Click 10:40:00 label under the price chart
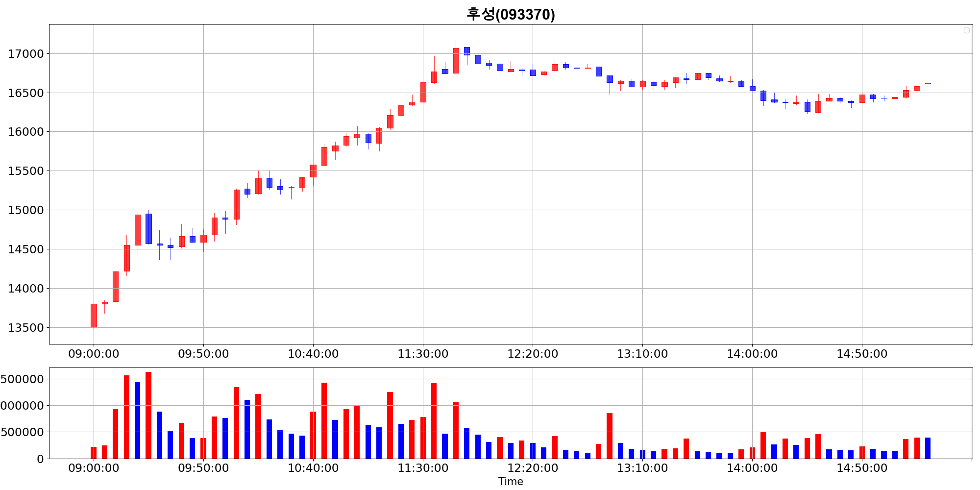Image resolution: width=980 pixels, height=490 pixels. 313,354
